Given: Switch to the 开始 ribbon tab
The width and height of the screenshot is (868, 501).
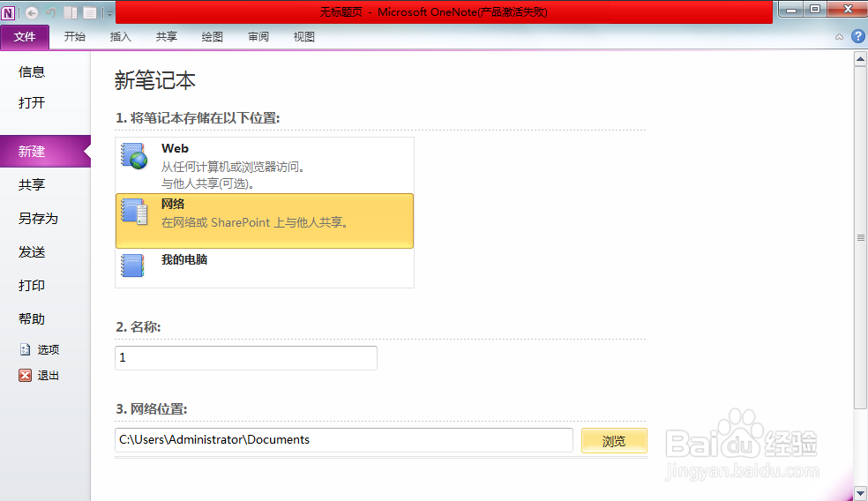Looking at the screenshot, I should tap(75, 36).
